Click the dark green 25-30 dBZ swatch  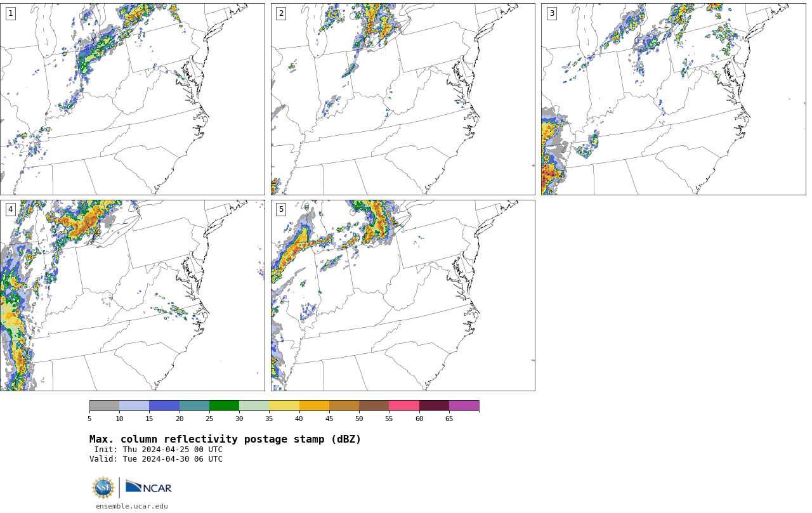(x=224, y=406)
